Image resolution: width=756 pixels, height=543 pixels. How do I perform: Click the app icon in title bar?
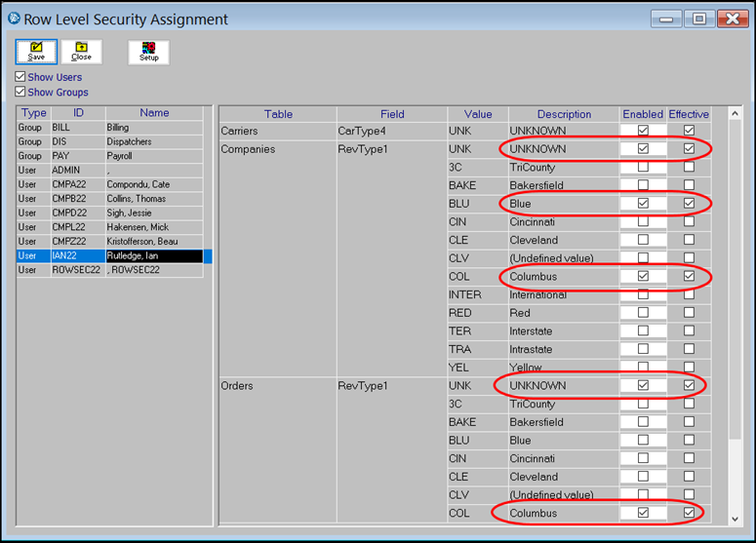click(x=14, y=19)
